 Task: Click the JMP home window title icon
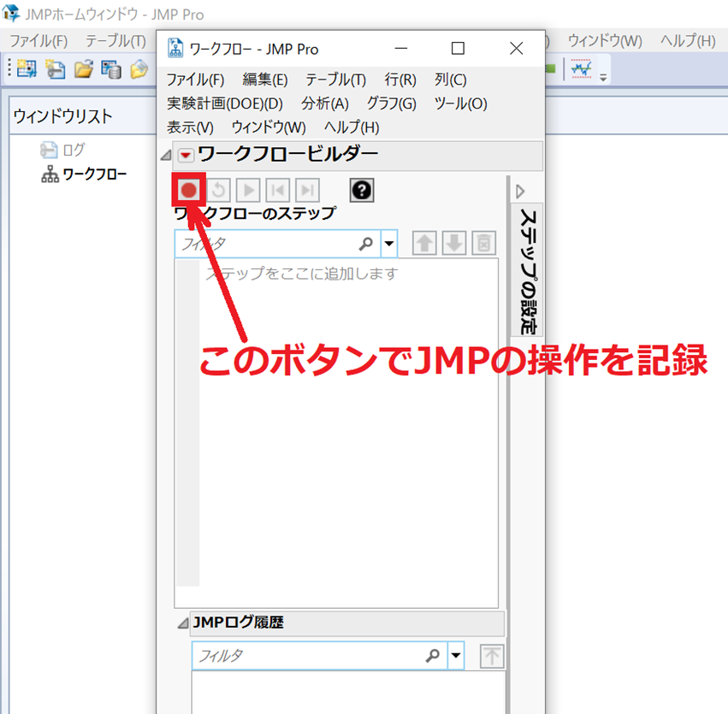[11, 13]
